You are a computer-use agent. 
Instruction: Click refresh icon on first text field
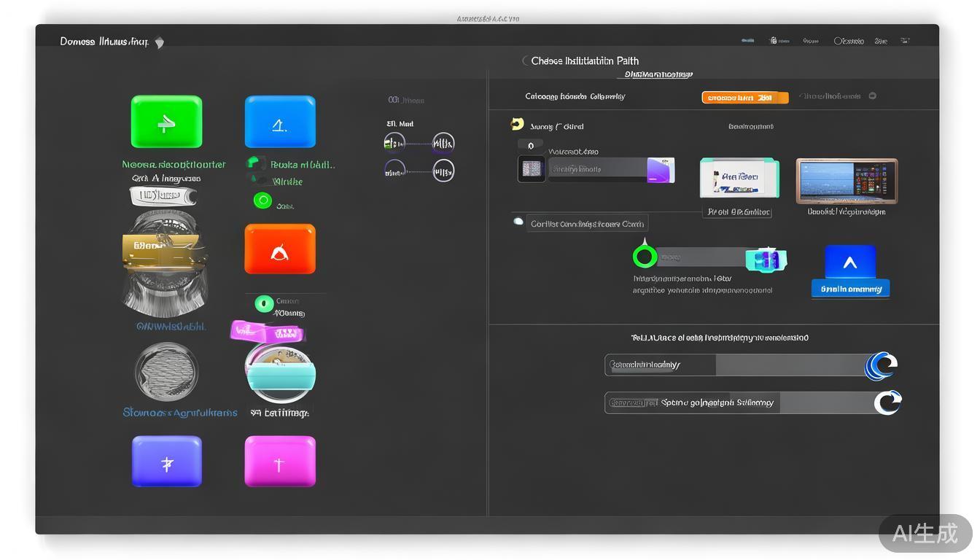point(881,365)
